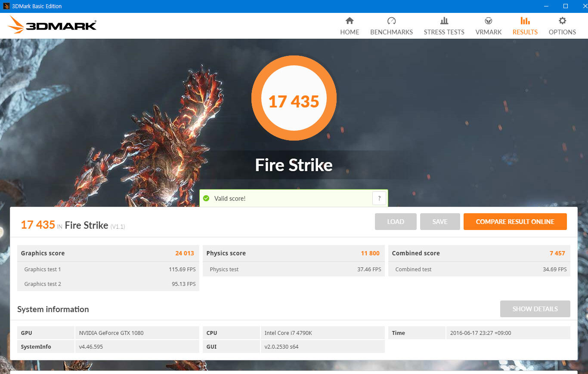Click the SystemInfo version v4.46.595
The image size is (588, 374).
click(91, 347)
